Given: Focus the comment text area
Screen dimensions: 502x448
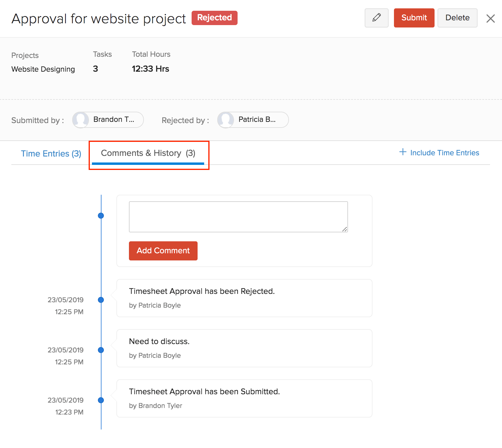Looking at the screenshot, I should pos(238,217).
